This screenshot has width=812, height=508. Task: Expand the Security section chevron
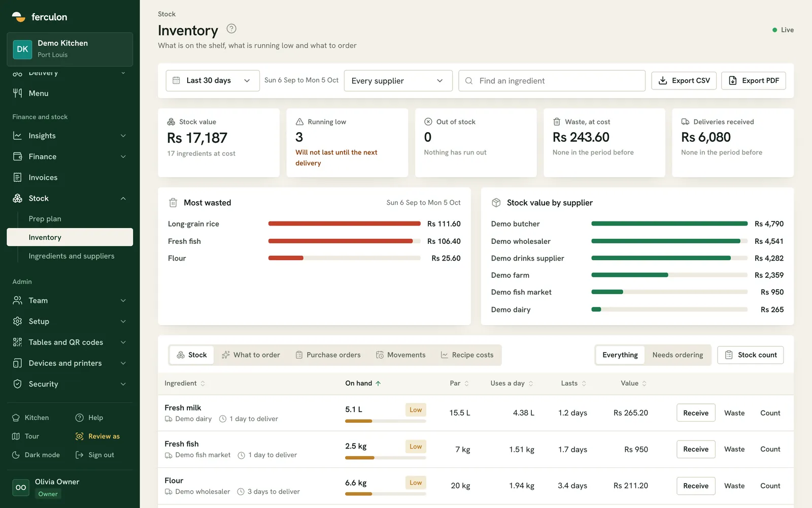[123, 384]
